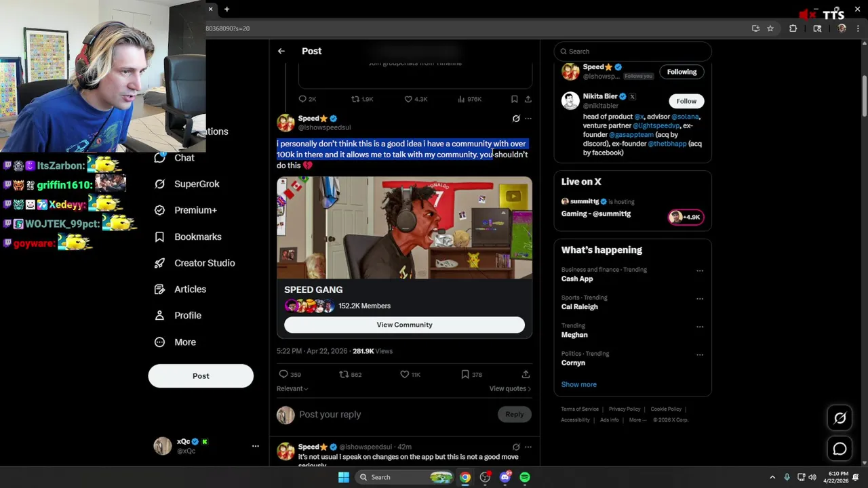Open the floating Grok button at bottom right
The width and height of the screenshot is (868, 488).
point(840,418)
